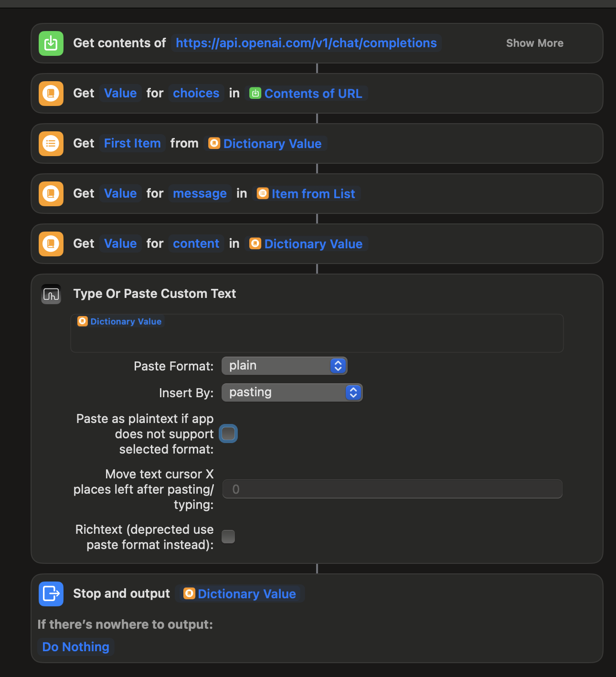
Task: Select the choices key token
Action: click(x=196, y=93)
